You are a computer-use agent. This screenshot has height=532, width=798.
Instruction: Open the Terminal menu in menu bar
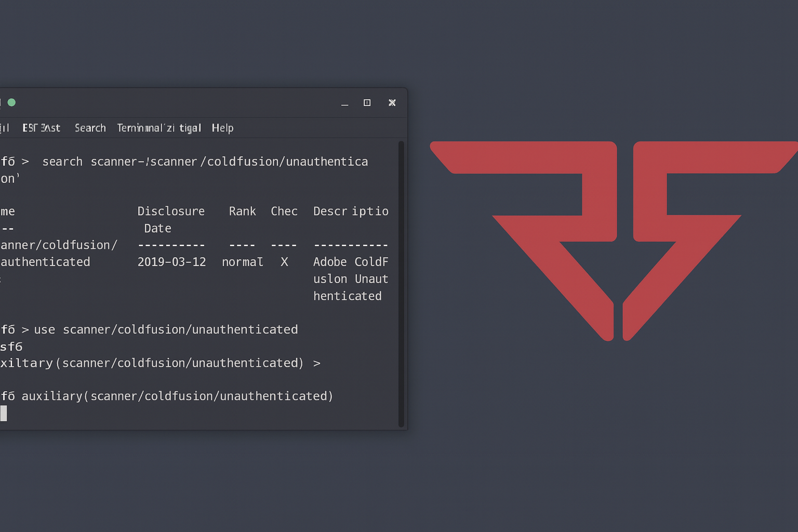click(x=158, y=128)
